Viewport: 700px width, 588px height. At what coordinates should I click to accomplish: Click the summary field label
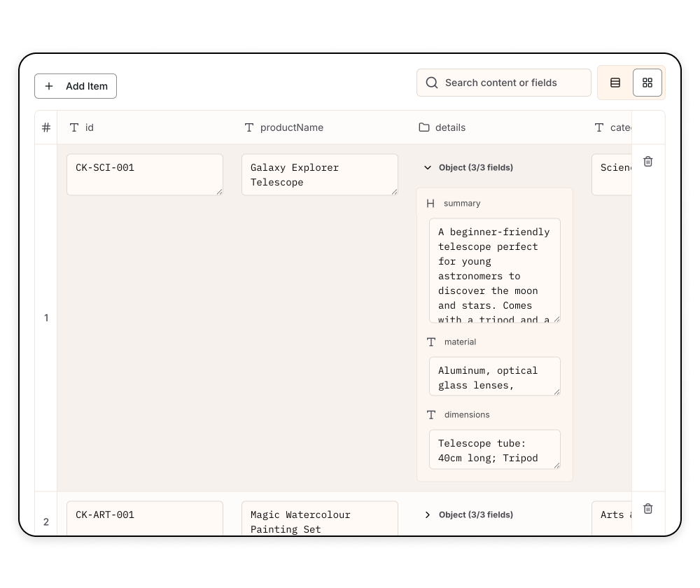(462, 204)
